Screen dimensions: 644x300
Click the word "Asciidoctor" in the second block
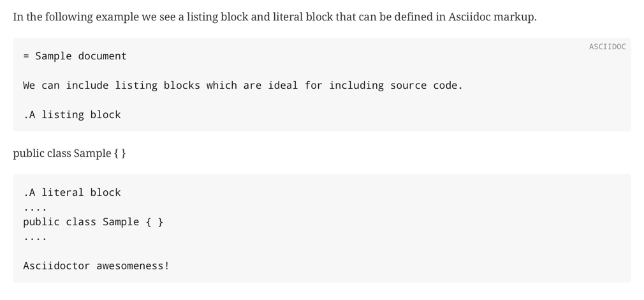point(56,266)
